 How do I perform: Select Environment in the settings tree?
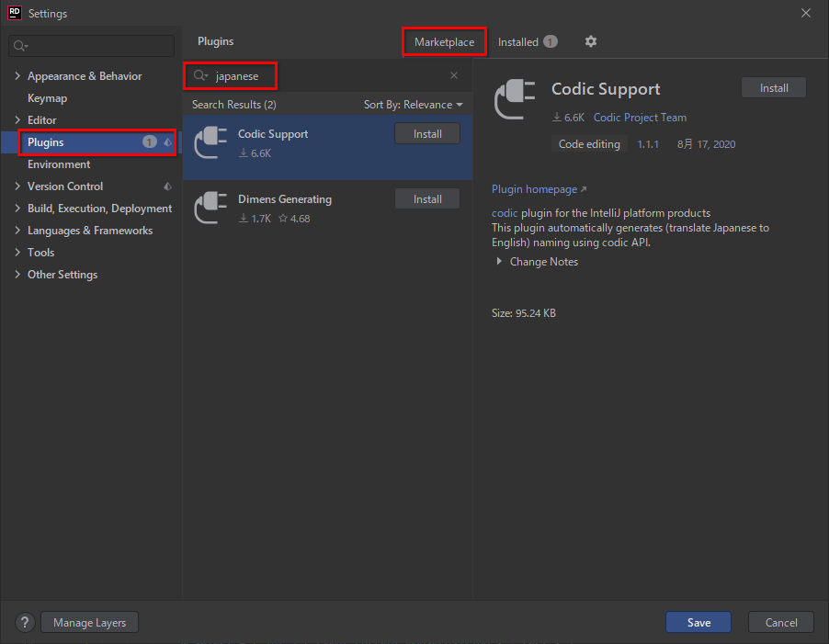[59, 164]
